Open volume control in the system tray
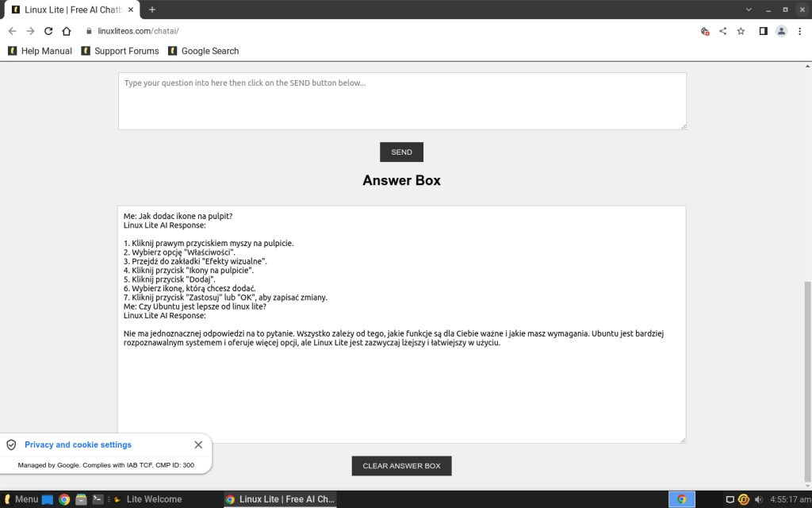The width and height of the screenshot is (812, 508). [x=758, y=499]
